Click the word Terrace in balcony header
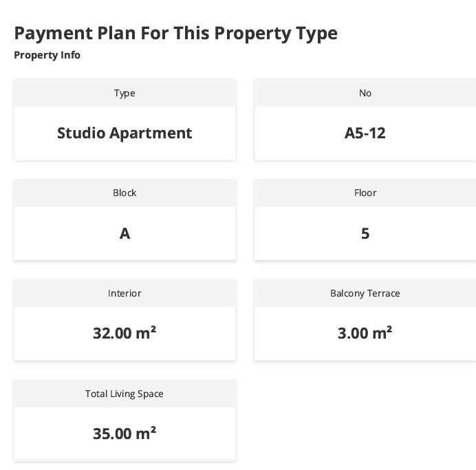This screenshot has height=470, width=476. 383,293
